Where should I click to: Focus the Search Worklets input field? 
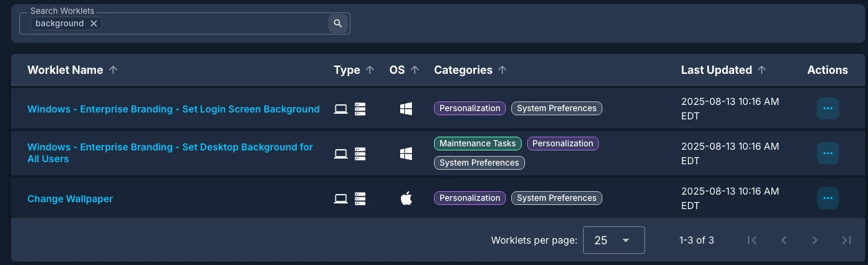[x=214, y=23]
